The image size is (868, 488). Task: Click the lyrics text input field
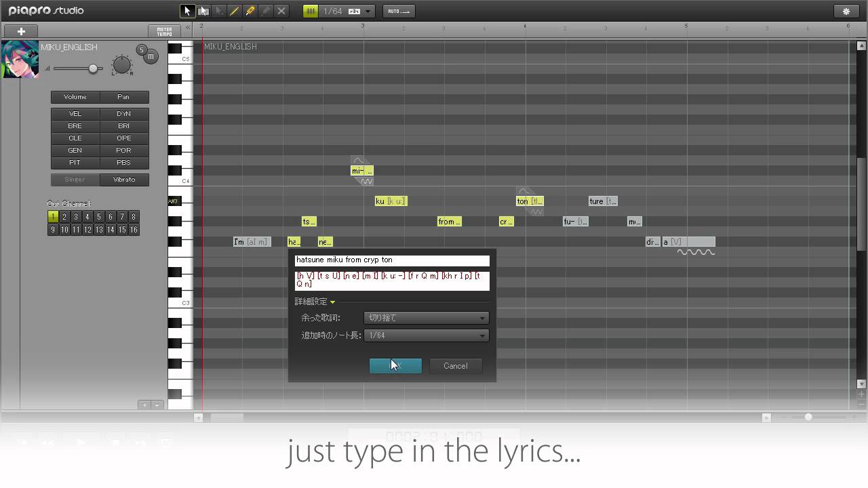(392, 260)
